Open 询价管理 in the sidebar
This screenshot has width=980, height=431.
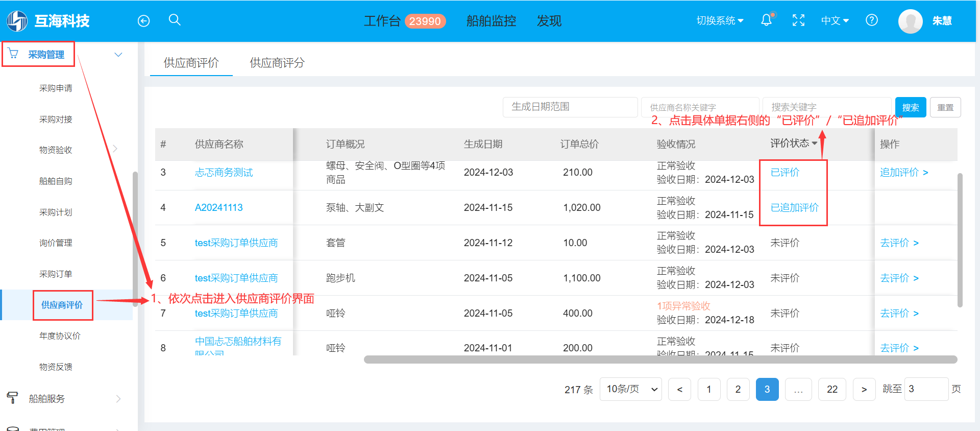coord(56,243)
